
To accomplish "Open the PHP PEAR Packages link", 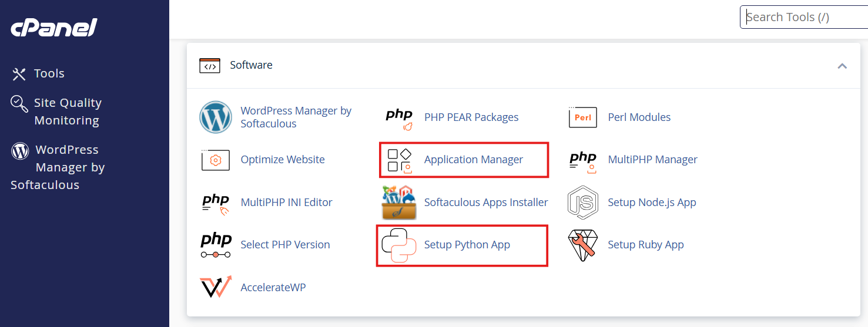I will [x=471, y=117].
